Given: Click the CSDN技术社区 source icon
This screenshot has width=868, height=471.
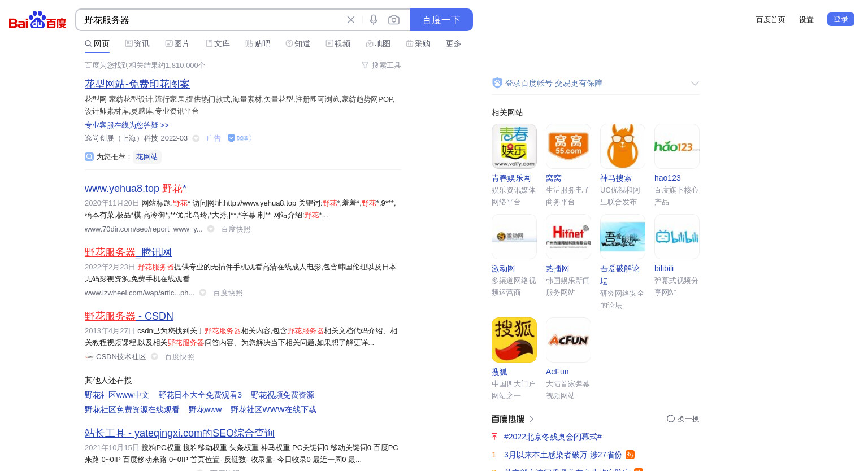Looking at the screenshot, I should pyautogui.click(x=89, y=356).
